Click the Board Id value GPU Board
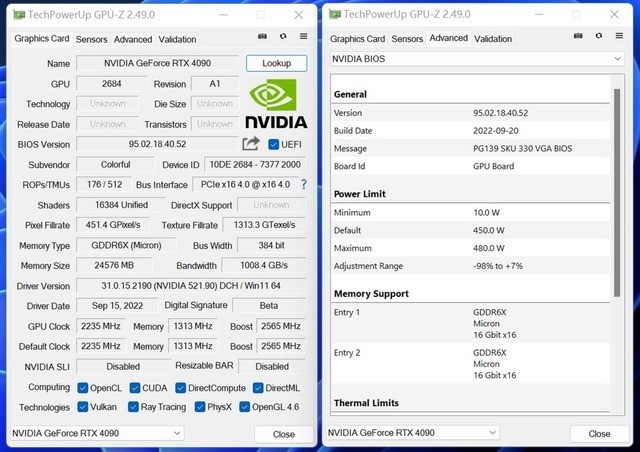640x452 pixels. 493,166
